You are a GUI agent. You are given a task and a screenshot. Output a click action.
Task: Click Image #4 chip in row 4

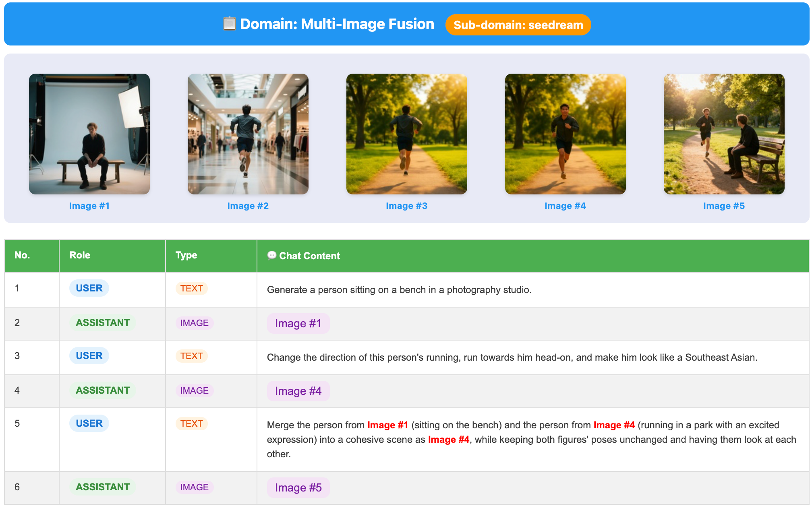(298, 391)
